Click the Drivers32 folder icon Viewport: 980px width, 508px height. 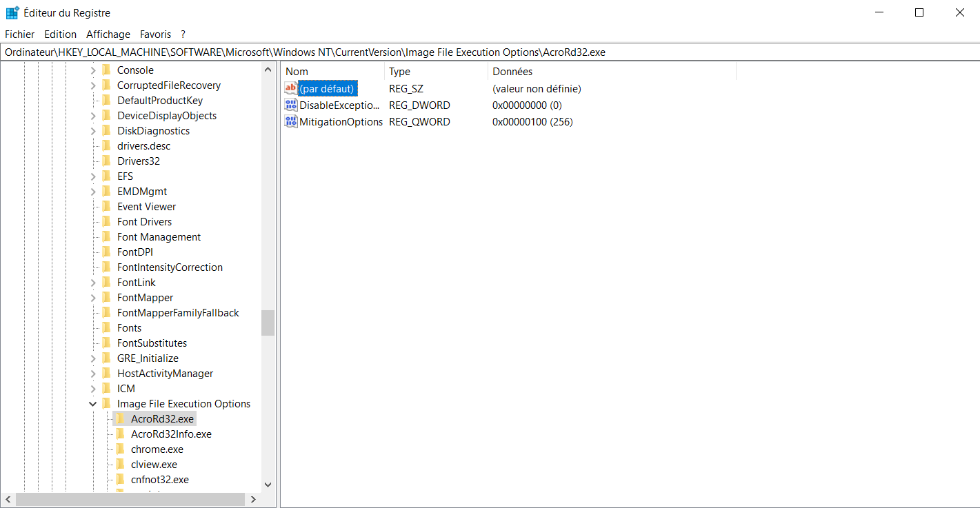[x=106, y=161]
